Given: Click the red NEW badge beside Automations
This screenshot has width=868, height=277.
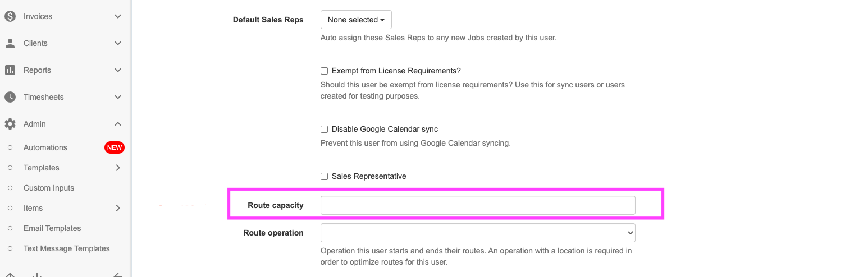Looking at the screenshot, I should click(x=115, y=147).
